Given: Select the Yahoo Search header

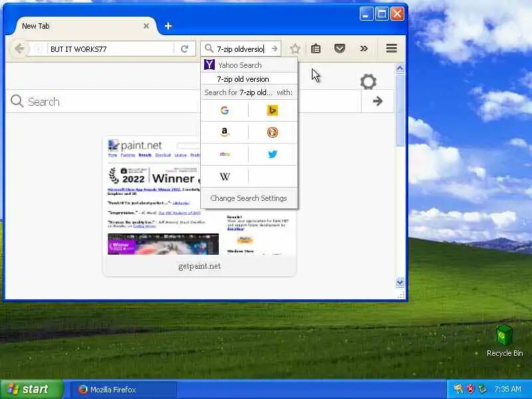Looking at the screenshot, I should [249, 65].
